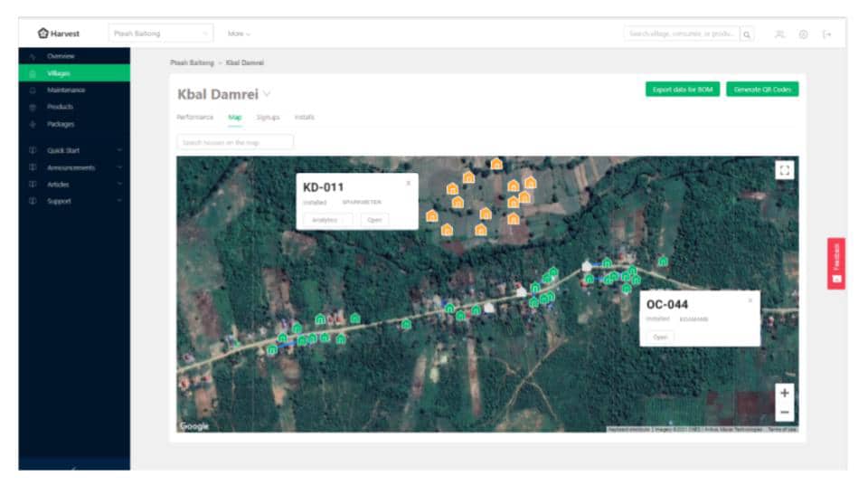The height and width of the screenshot is (495, 868).
Task: Zoom in on the map
Action: 784,393
